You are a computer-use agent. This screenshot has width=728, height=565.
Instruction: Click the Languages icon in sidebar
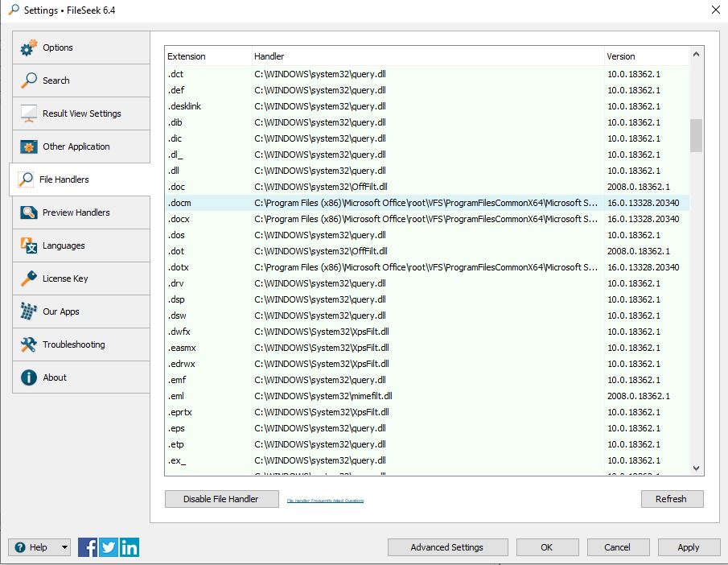tap(29, 245)
